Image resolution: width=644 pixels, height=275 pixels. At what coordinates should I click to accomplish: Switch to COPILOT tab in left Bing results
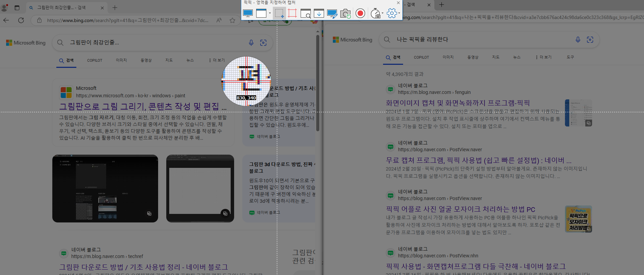point(95,60)
